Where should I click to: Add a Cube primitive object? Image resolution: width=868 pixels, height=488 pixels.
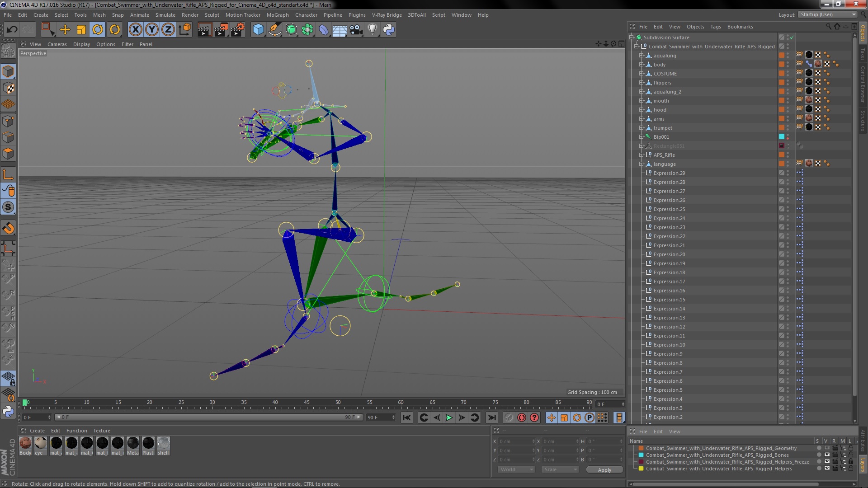258,30
